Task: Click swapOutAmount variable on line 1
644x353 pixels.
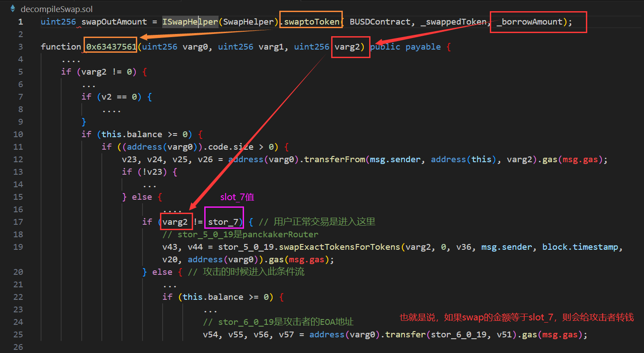Action: point(114,22)
